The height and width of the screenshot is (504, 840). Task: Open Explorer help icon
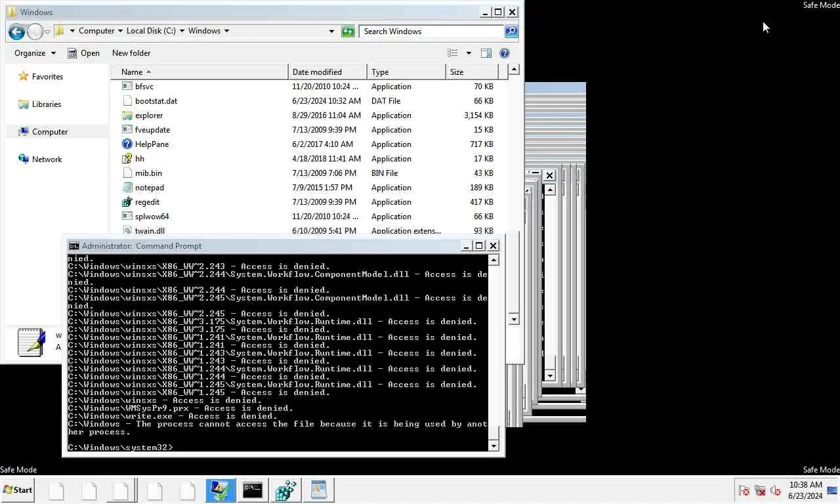click(x=505, y=53)
